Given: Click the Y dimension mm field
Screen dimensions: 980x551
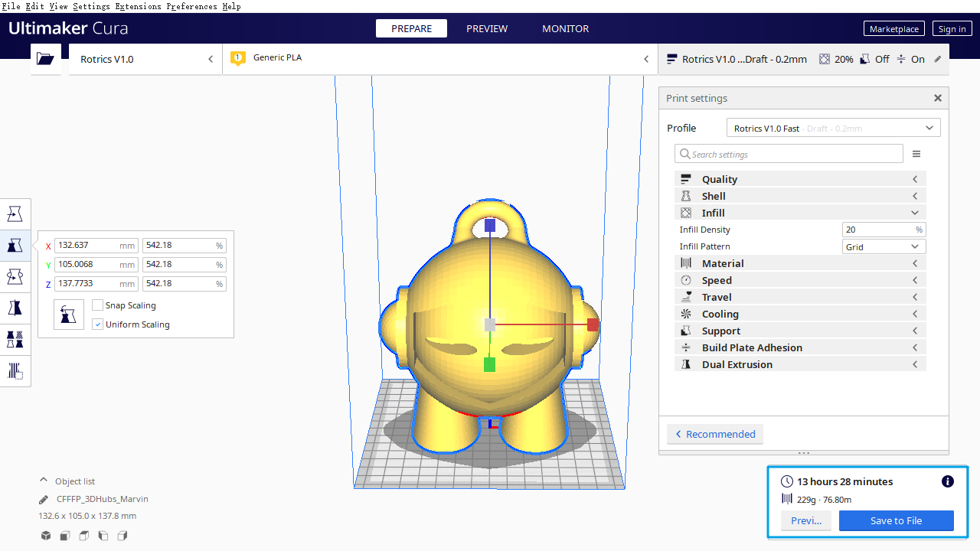Looking at the screenshot, I should coord(96,265).
